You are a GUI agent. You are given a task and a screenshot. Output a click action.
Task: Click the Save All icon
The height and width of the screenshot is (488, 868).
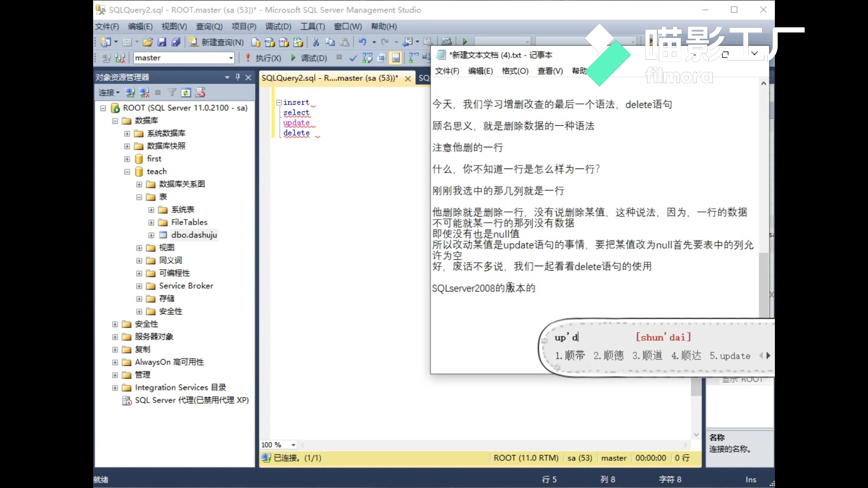[176, 42]
